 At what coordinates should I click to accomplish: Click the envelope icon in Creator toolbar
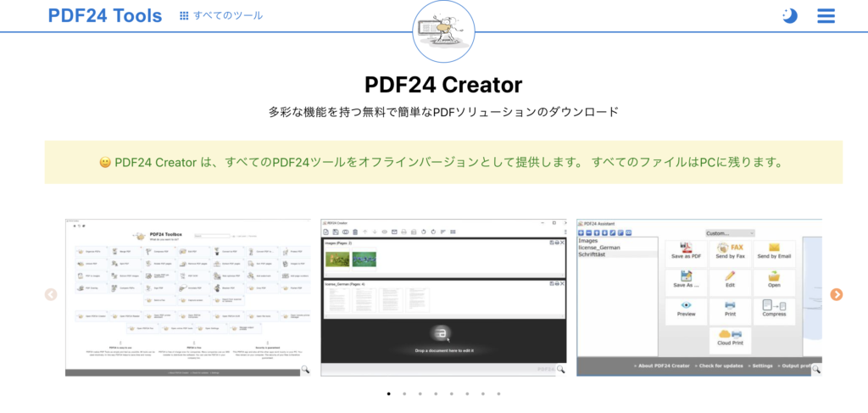pyautogui.click(x=394, y=232)
